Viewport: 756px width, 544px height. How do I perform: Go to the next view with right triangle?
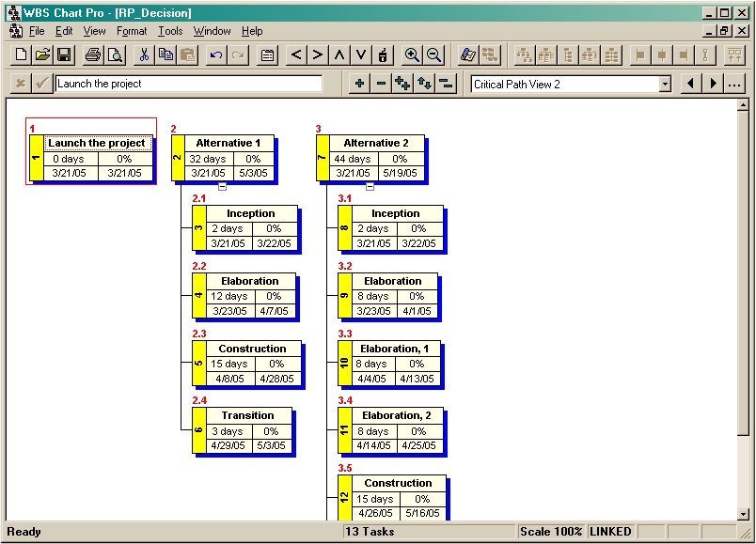coord(714,84)
